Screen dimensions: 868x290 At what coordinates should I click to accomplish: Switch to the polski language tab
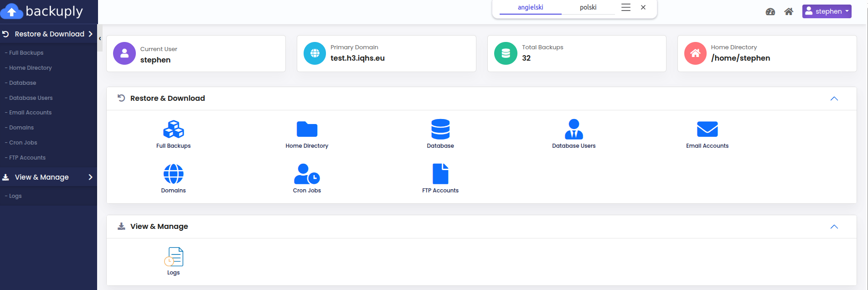click(x=588, y=7)
